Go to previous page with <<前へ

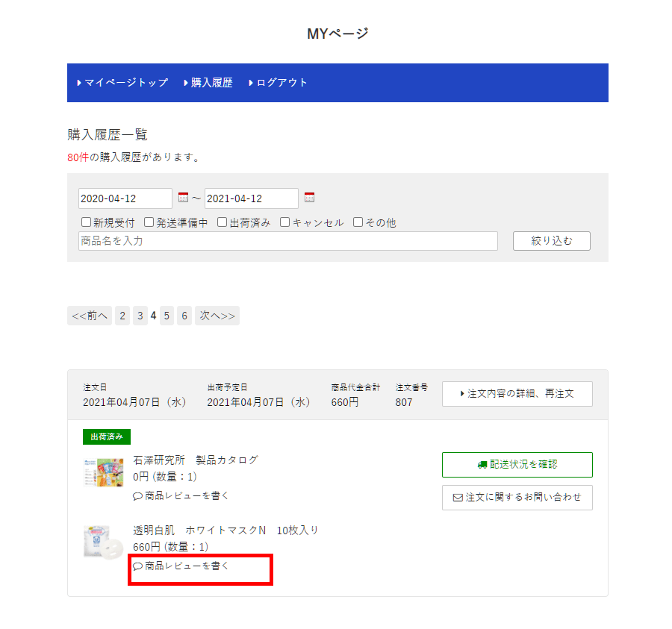(90, 316)
